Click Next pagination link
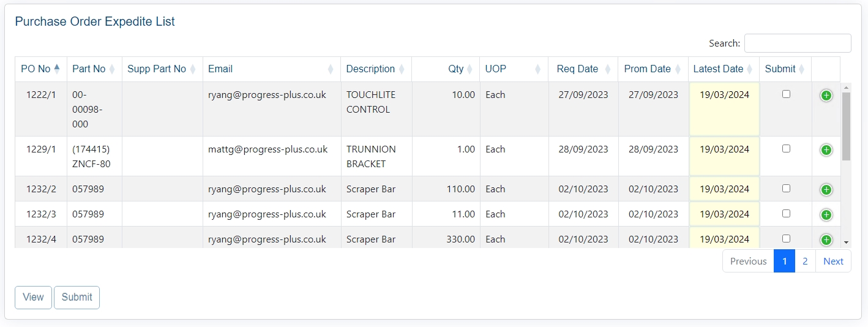This screenshot has height=327, width=868. (833, 261)
